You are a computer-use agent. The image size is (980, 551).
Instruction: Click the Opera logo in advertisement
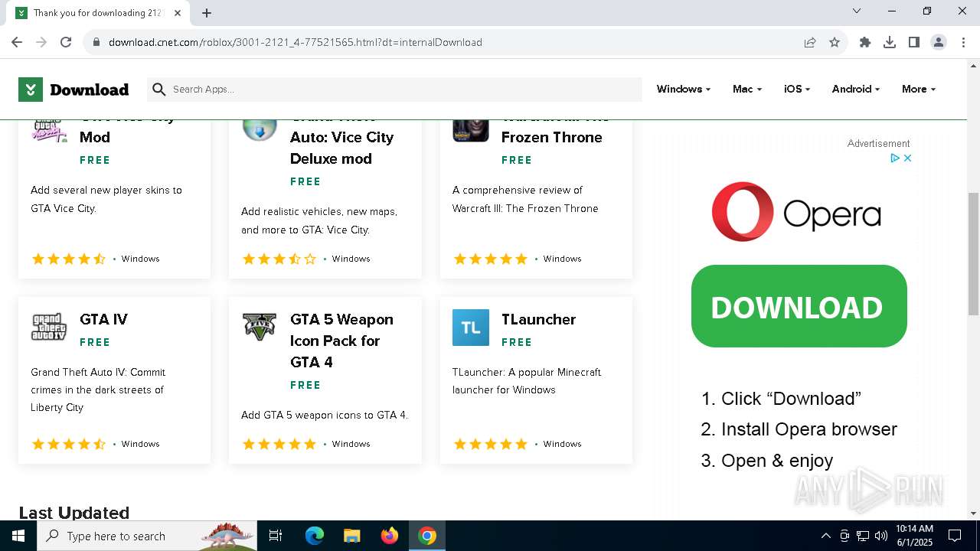(796, 212)
